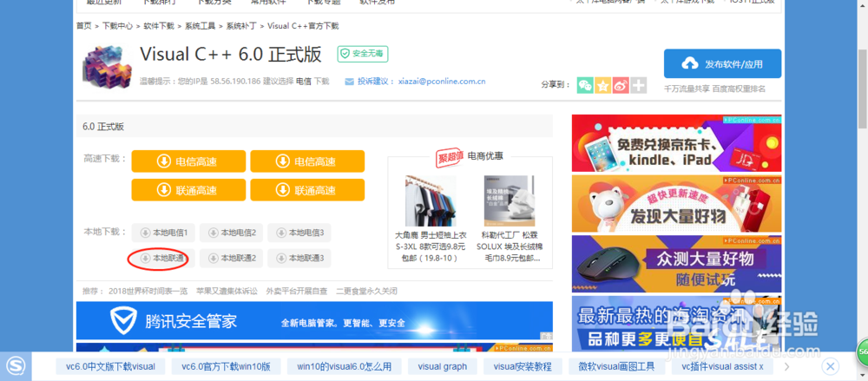
Task: Download via 本地联通3
Action: pos(299,258)
